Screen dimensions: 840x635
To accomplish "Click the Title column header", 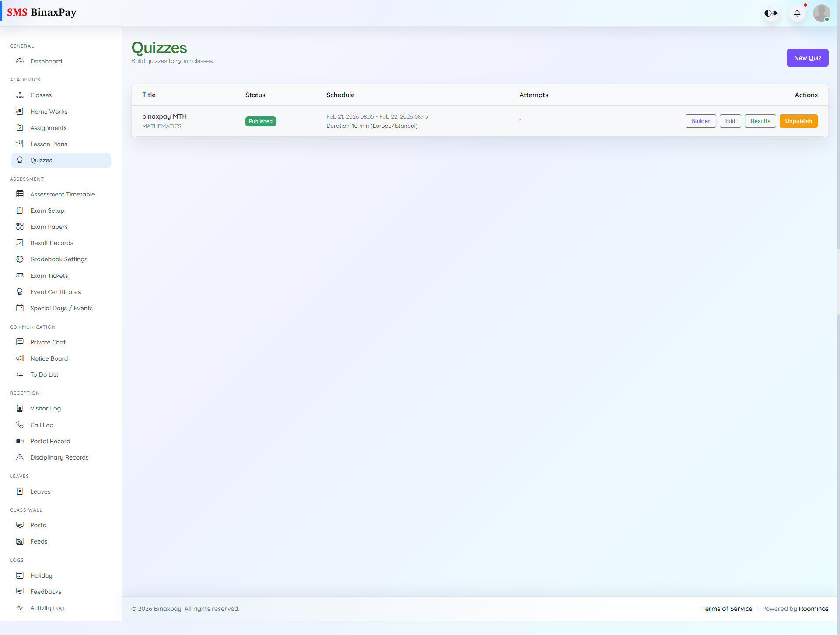I will click(149, 95).
